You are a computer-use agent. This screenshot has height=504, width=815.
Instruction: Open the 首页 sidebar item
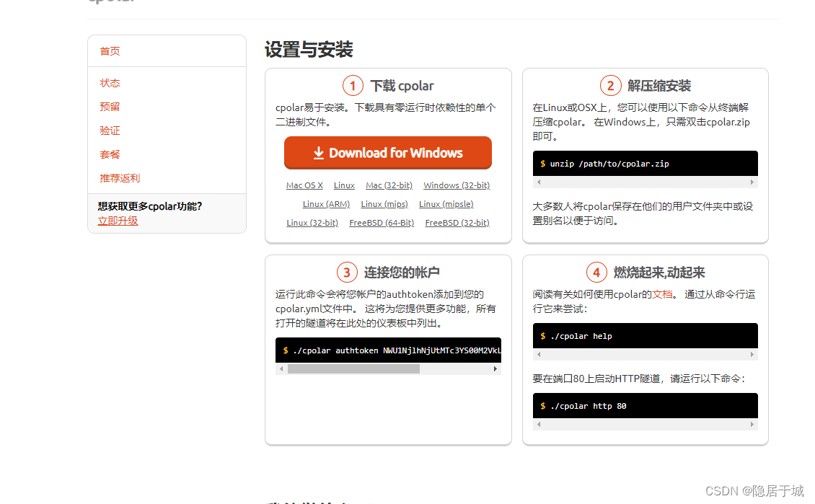110,51
